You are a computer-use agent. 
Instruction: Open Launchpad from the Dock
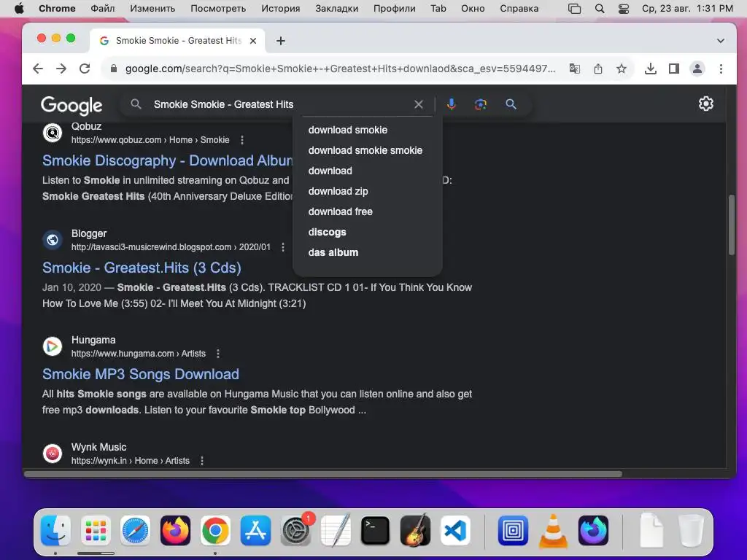[x=96, y=530]
